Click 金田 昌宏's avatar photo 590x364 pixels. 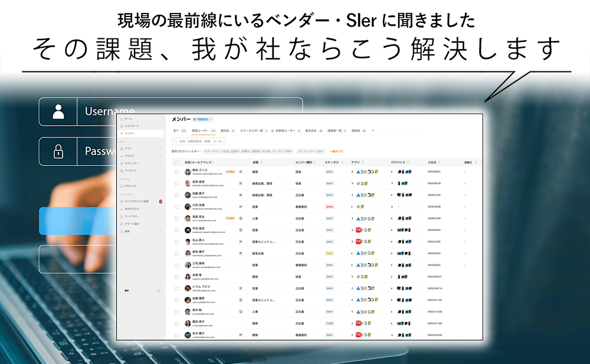click(x=188, y=183)
